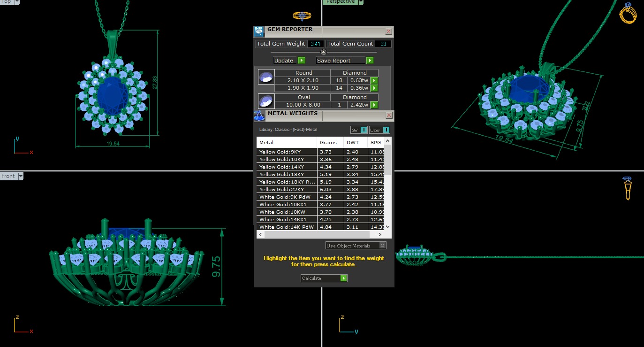This screenshot has width=644, height=347.
Task: Click green arrow next to Save Report
Action: tap(370, 61)
